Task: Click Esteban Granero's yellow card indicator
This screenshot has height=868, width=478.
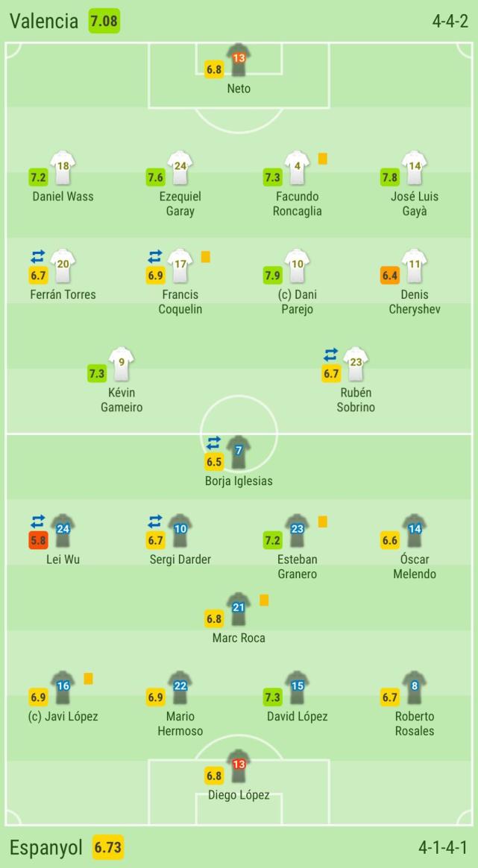Action: [323, 522]
